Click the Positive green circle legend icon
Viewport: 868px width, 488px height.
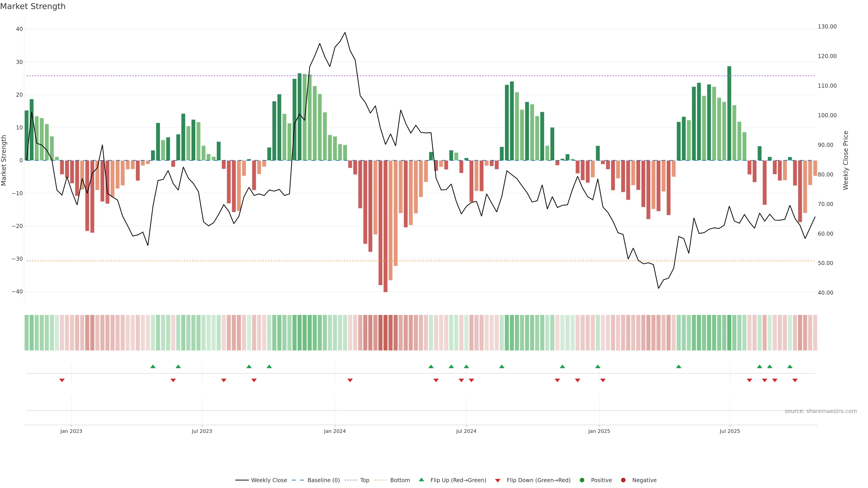click(x=582, y=480)
